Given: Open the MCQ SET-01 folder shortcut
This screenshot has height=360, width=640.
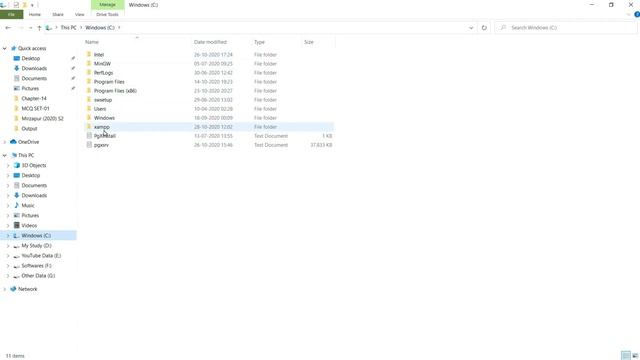Looking at the screenshot, I should [x=35, y=109].
